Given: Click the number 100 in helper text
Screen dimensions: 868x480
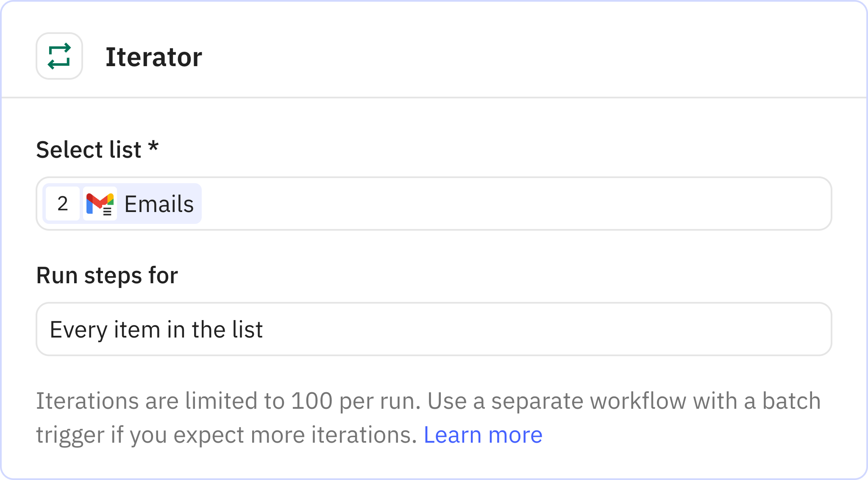Looking at the screenshot, I should click(x=312, y=401).
